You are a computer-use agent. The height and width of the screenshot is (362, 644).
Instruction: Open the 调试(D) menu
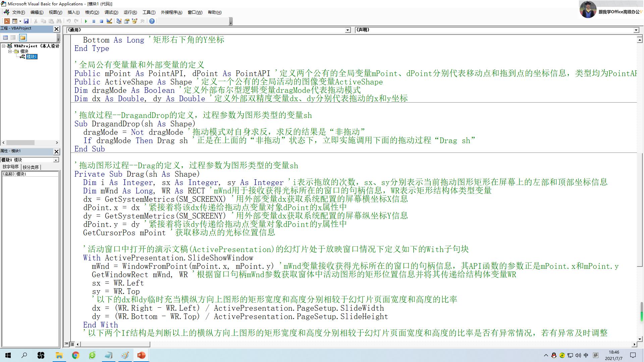(x=111, y=12)
